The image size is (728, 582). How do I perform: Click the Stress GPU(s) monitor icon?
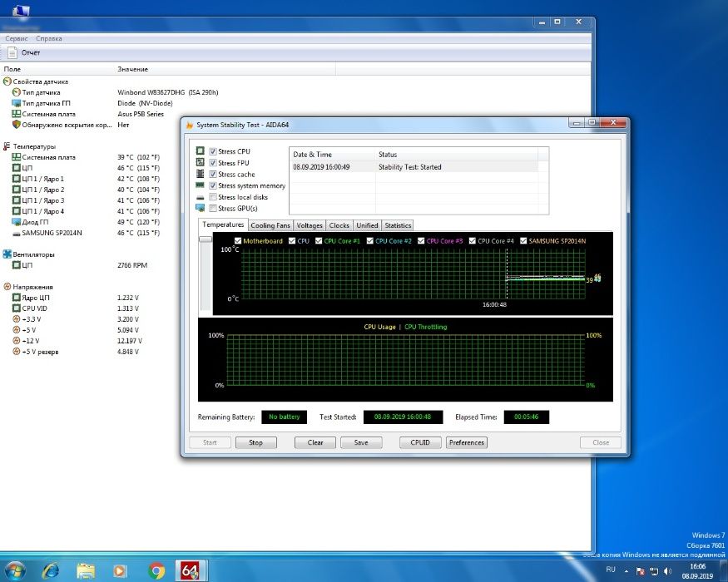coord(201,208)
